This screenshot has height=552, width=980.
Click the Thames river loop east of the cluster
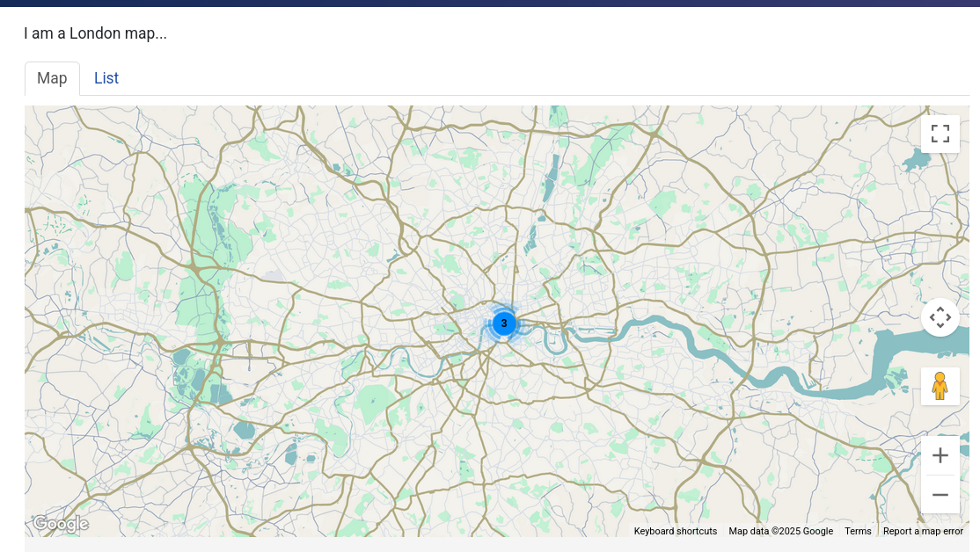point(554,343)
